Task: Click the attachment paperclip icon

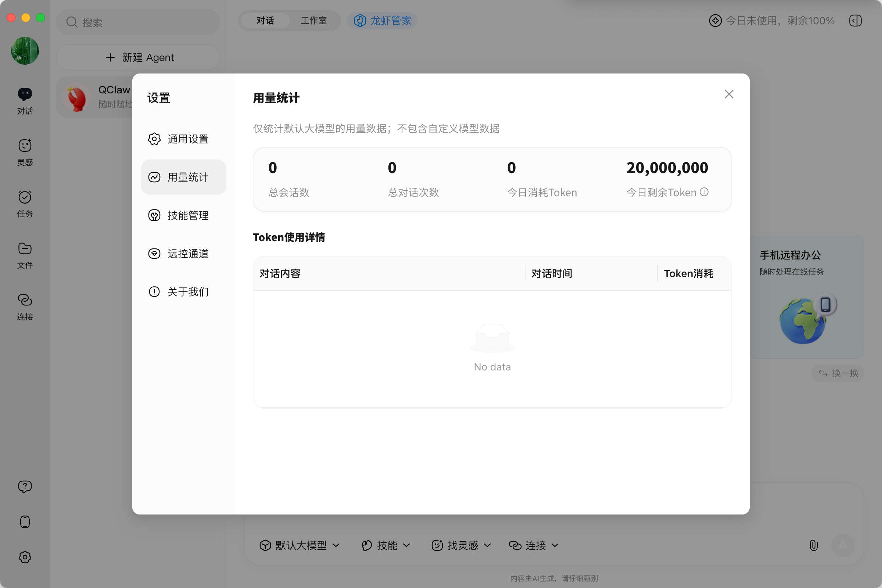Action: (x=813, y=545)
